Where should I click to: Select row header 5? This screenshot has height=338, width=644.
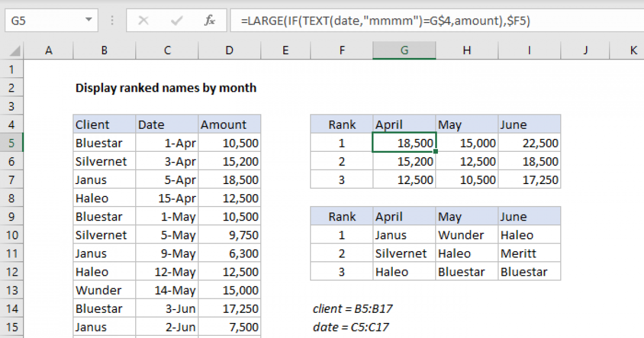pyautogui.click(x=12, y=143)
